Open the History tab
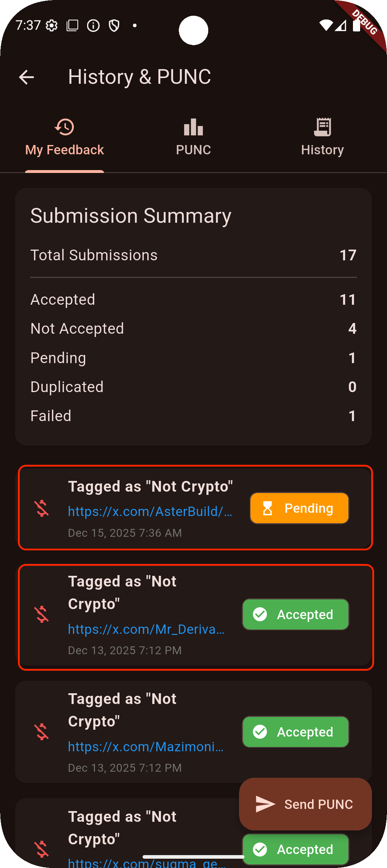This screenshot has width=387, height=868. point(322,138)
